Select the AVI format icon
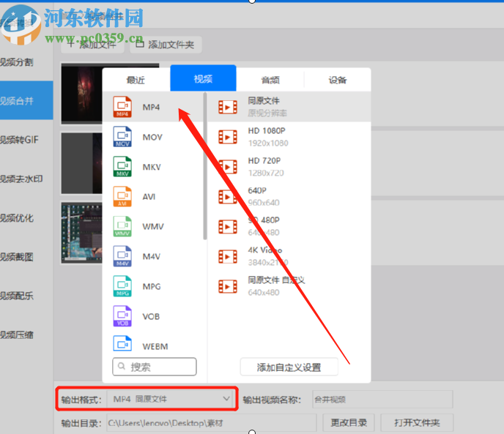Image resolution: width=504 pixels, height=434 pixels. (122, 197)
